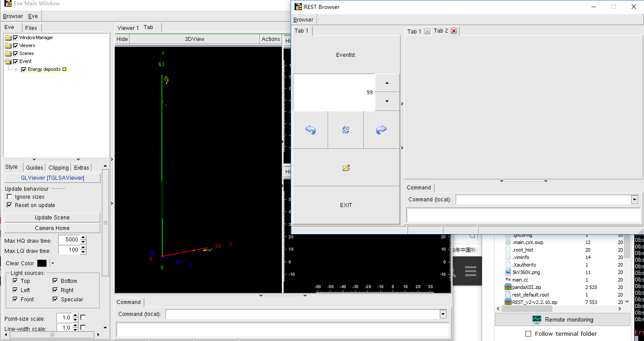Image resolution: width=644 pixels, height=341 pixels.
Task: Click the REST_v2-v2.2.10.zip archive icon
Action: tap(508, 302)
